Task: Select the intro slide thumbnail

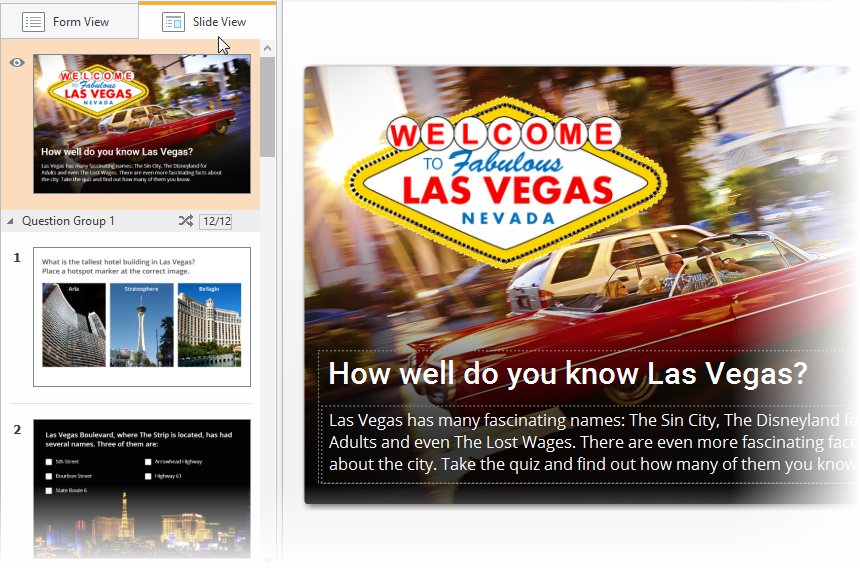Action: [142, 124]
